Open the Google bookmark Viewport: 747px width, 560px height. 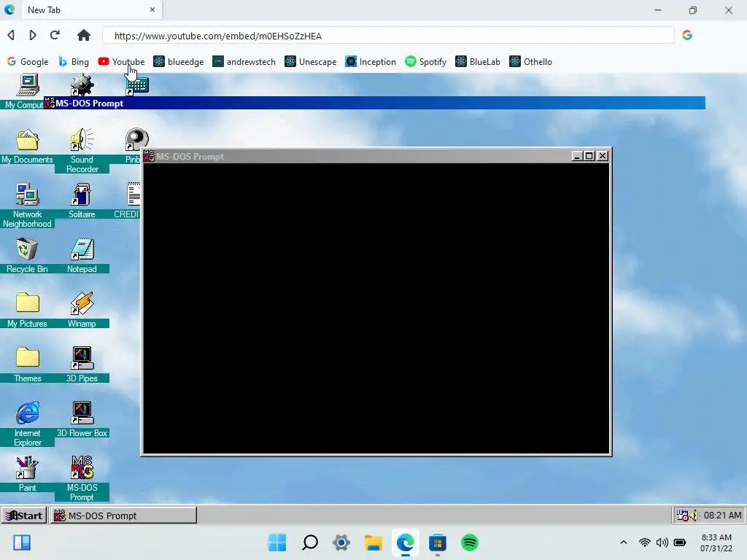(x=28, y=62)
